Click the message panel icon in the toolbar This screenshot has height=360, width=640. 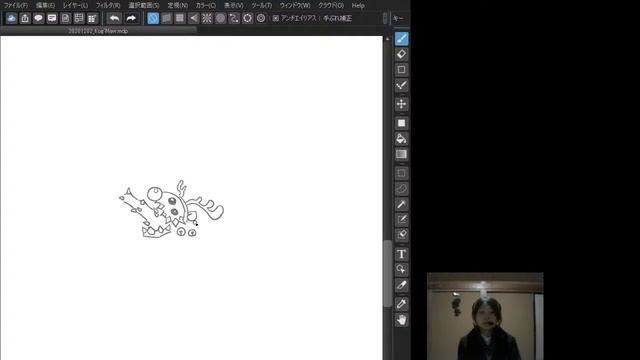coord(52,18)
